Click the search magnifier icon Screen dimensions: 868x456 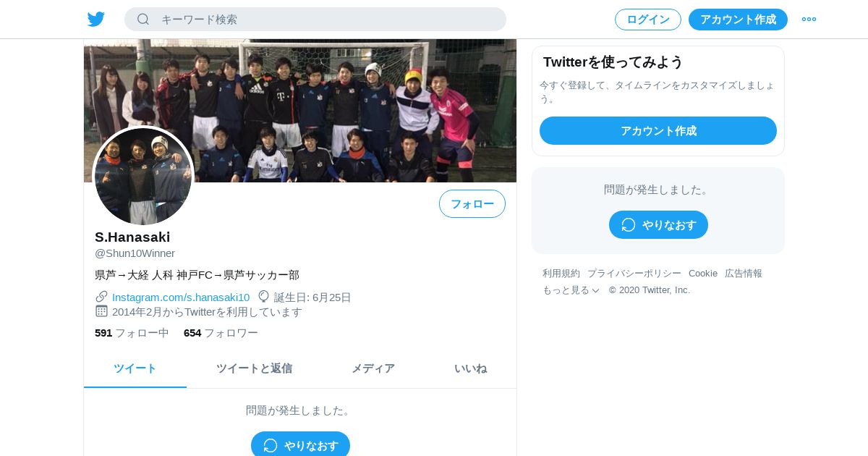[x=143, y=19]
